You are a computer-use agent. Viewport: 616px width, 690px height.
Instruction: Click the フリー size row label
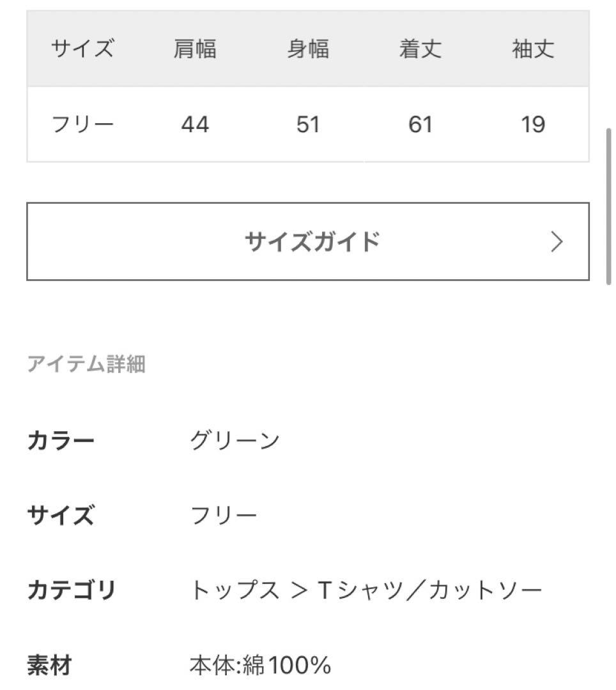82,124
